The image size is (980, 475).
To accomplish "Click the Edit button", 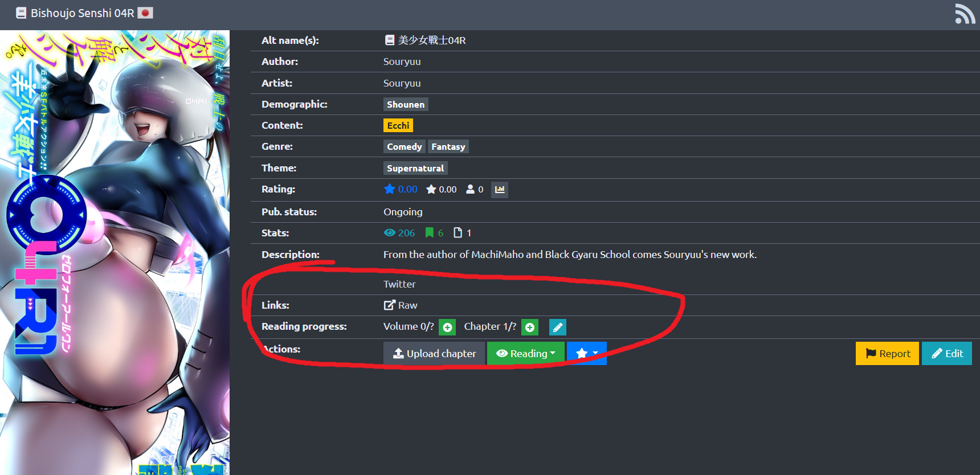I will (947, 353).
